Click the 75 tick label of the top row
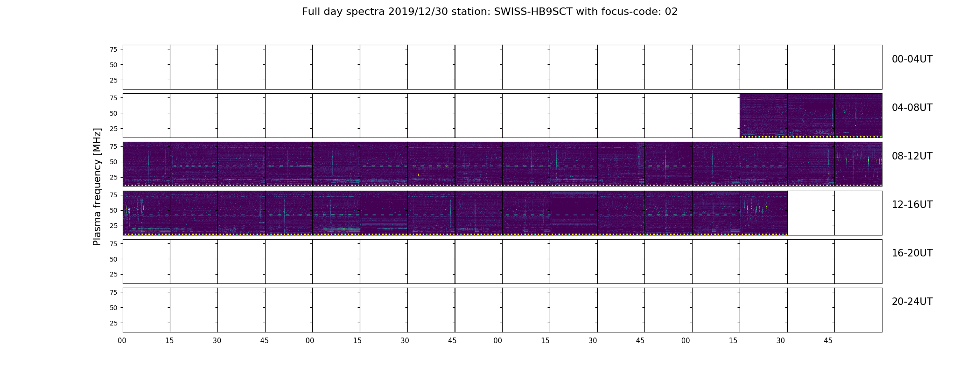Image resolution: width=980 pixels, height=373 pixels. [x=113, y=49]
